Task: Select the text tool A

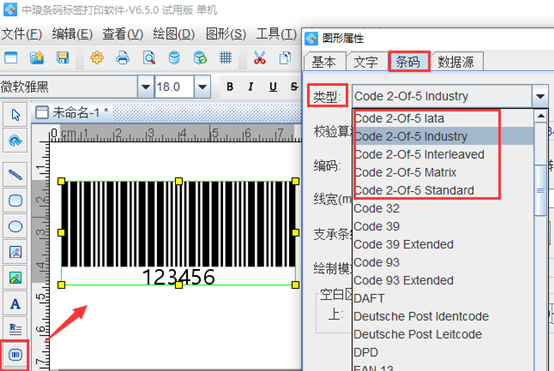Action: (15, 304)
